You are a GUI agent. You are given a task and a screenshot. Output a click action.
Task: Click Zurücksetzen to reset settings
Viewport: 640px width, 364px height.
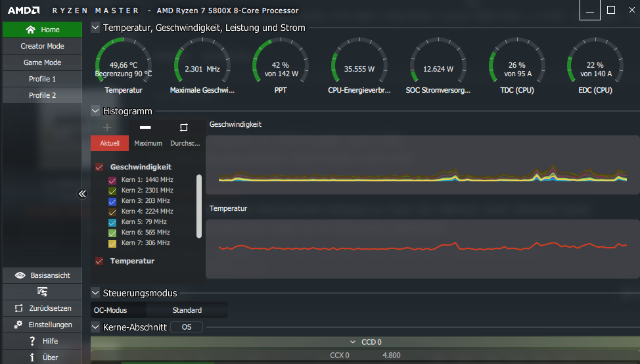point(42,308)
